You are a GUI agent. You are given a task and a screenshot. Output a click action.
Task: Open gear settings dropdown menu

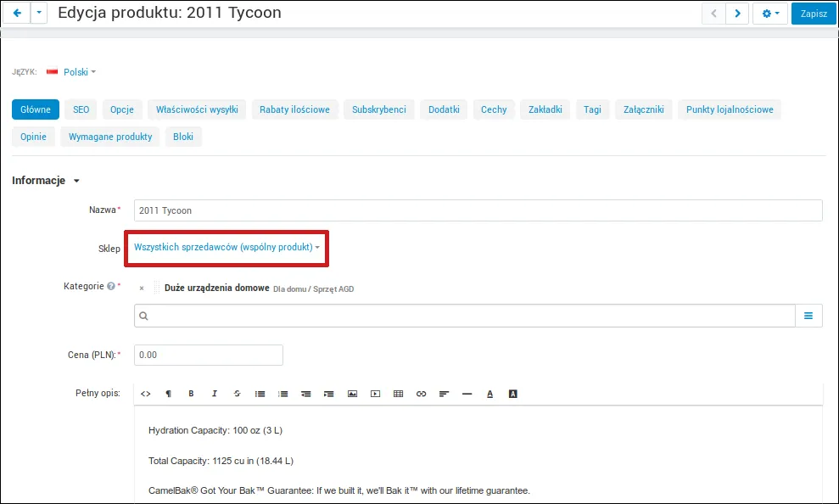tap(770, 14)
